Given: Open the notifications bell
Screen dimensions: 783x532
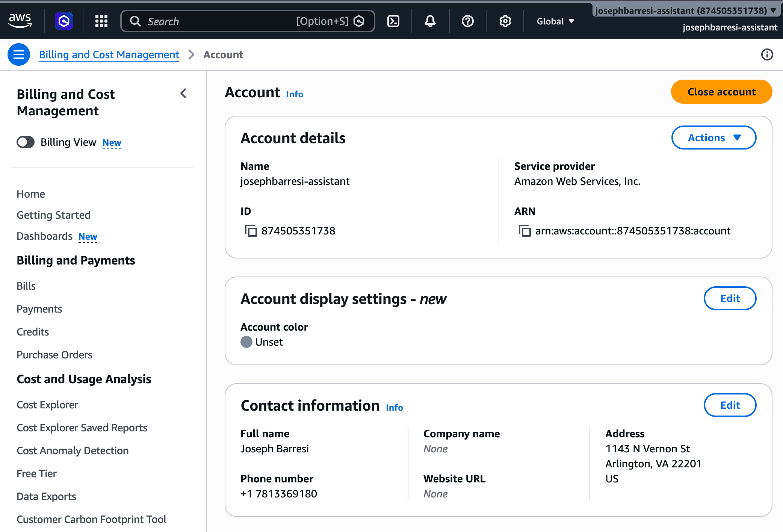Looking at the screenshot, I should [430, 21].
